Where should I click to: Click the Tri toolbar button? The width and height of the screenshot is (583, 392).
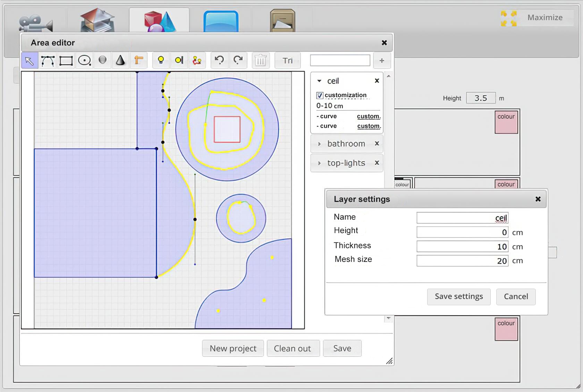coord(287,61)
